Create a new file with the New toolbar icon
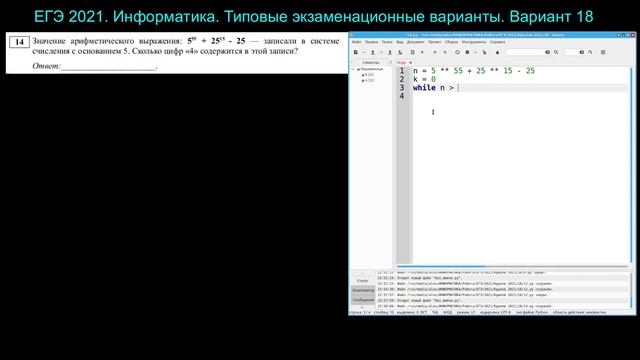The width and height of the screenshot is (640, 360). point(356,52)
